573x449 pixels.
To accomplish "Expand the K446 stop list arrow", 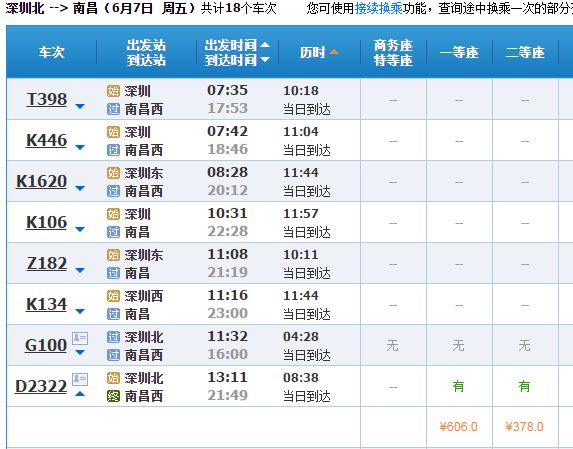I will click(x=80, y=148).
